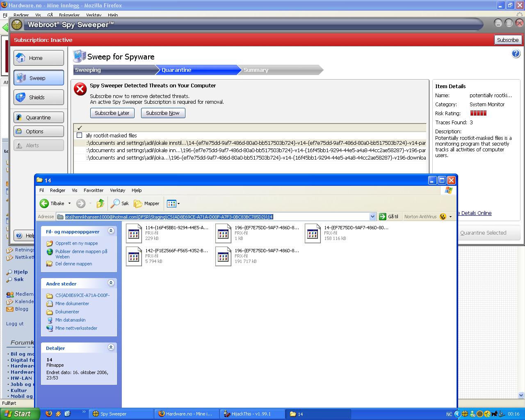Click Logg ut on Hardware.no page
The image size is (525, 420).
click(15, 324)
